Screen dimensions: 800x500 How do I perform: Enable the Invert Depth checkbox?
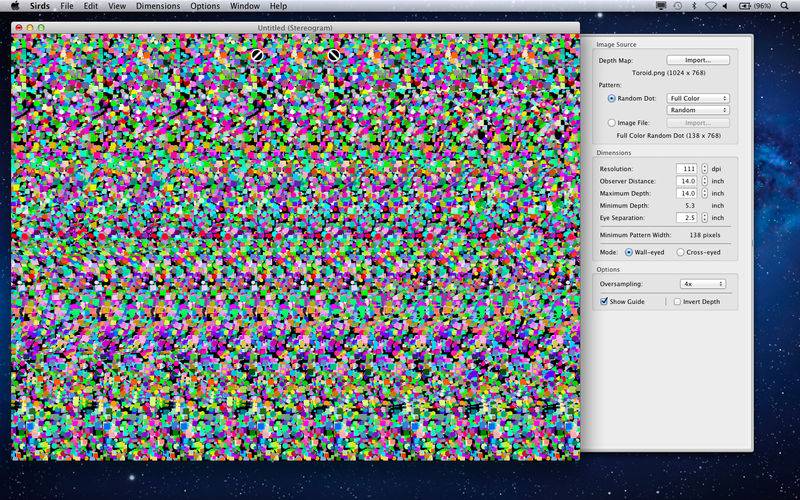pos(677,301)
